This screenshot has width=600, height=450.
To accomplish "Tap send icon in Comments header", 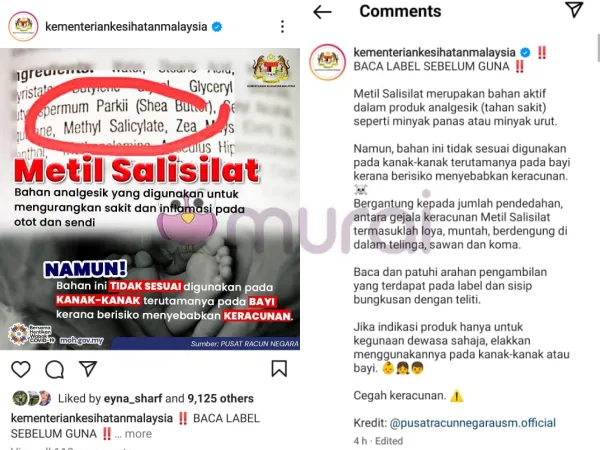I will click(x=574, y=10).
